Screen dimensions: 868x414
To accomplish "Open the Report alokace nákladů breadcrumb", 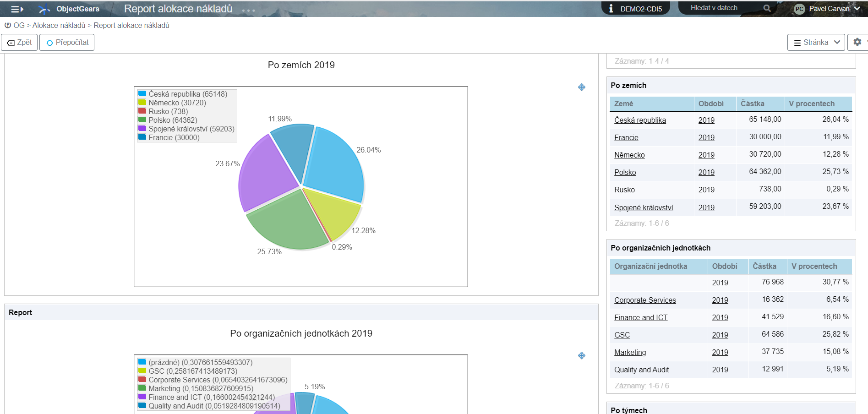I will coord(131,25).
